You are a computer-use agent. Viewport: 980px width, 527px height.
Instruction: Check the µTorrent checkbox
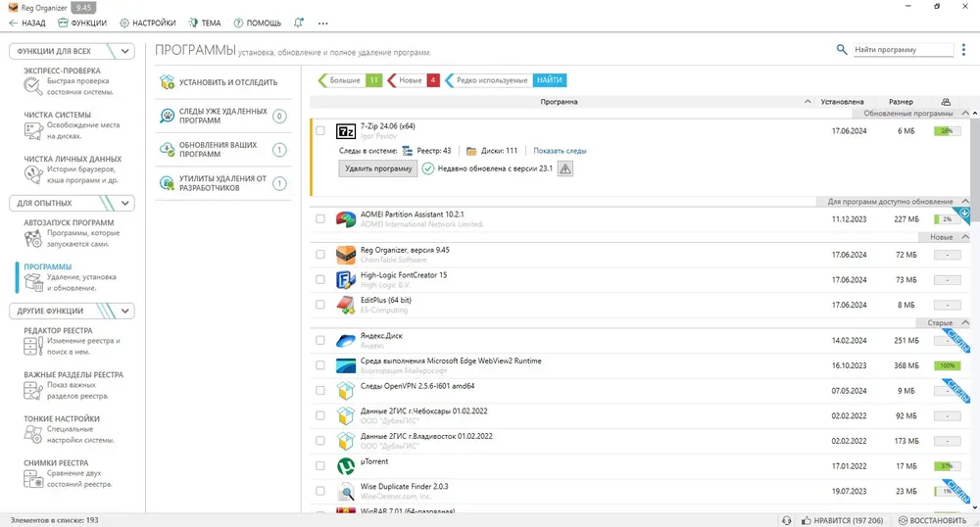pos(320,466)
